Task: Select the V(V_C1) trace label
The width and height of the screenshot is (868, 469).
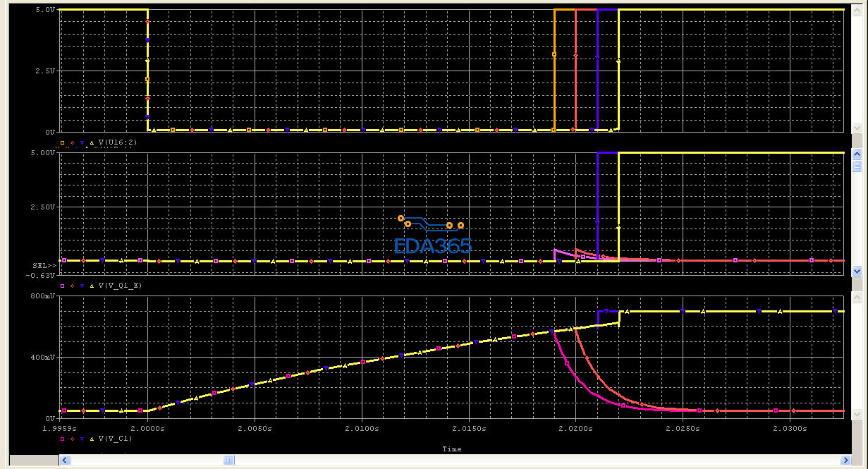Action: click(x=116, y=439)
